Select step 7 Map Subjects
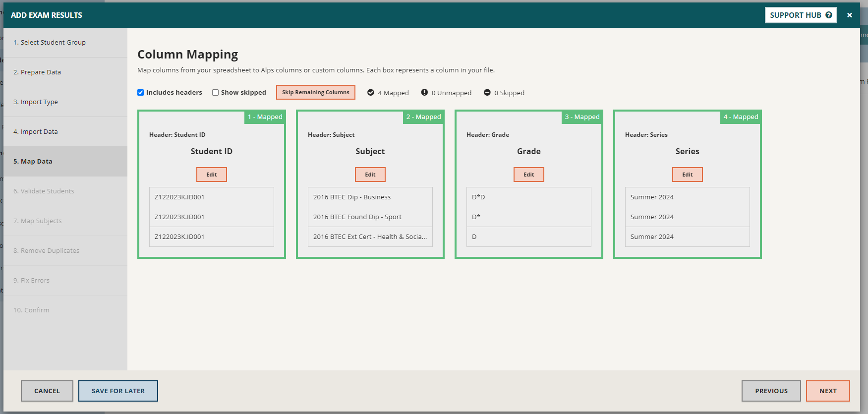868x414 pixels. tap(65, 221)
